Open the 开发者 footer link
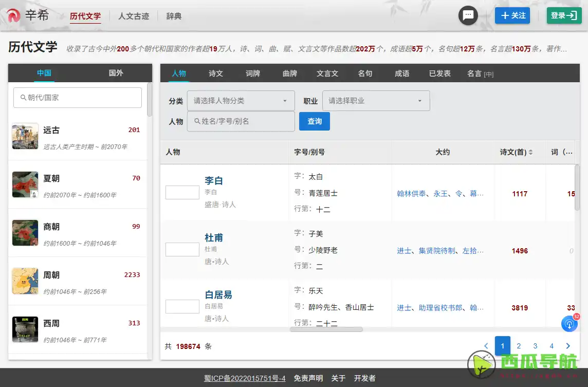The height and width of the screenshot is (387, 588). tap(364, 378)
